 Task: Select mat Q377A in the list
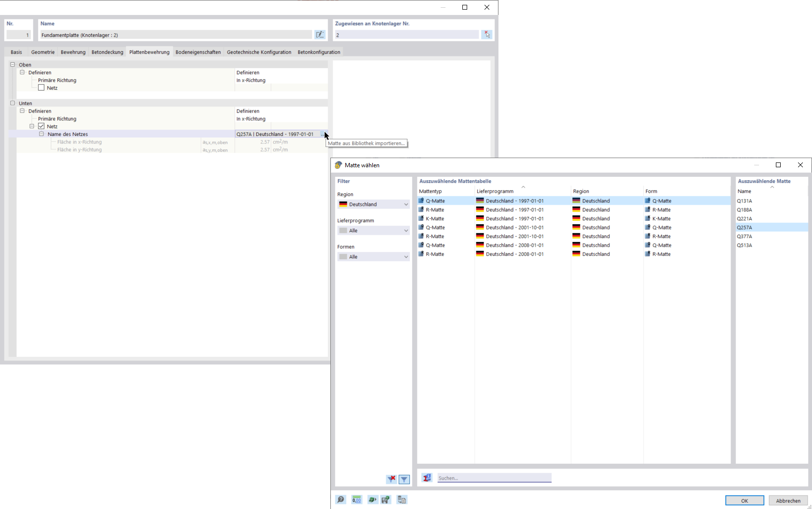[x=772, y=236]
